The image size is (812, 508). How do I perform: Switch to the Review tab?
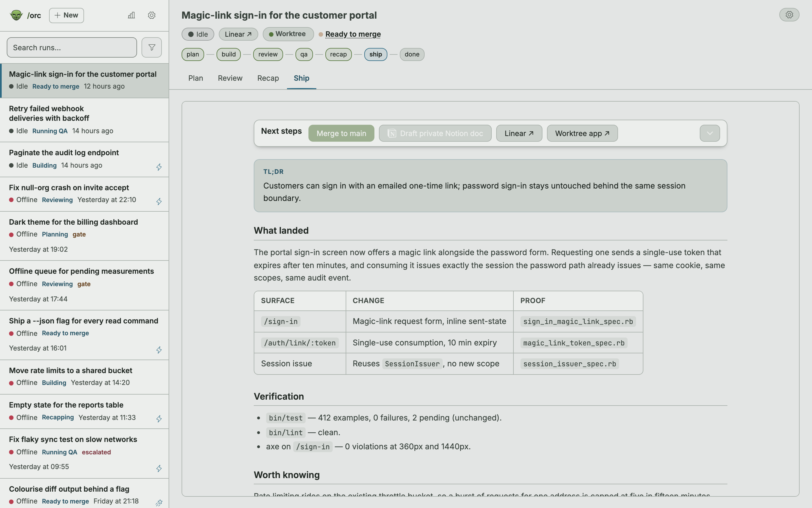click(230, 78)
